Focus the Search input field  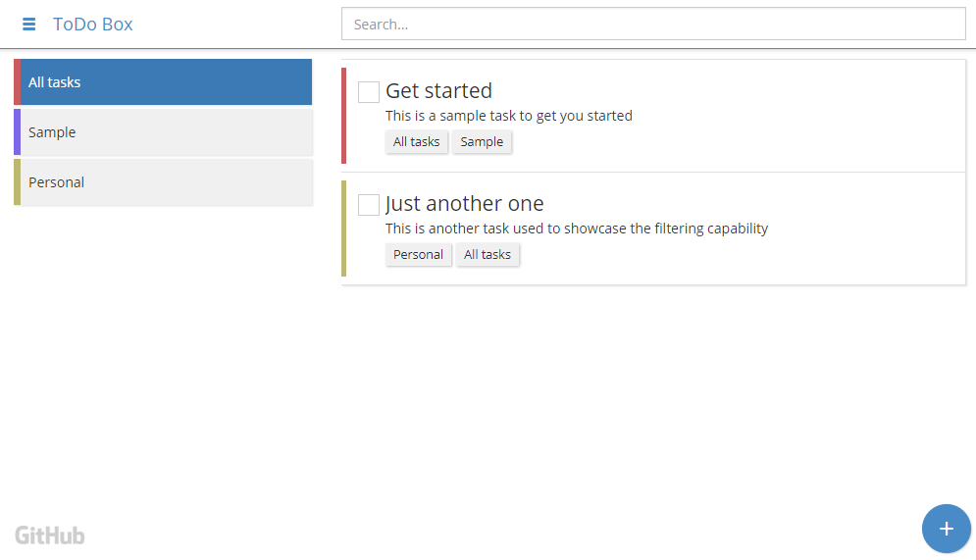pos(653,25)
